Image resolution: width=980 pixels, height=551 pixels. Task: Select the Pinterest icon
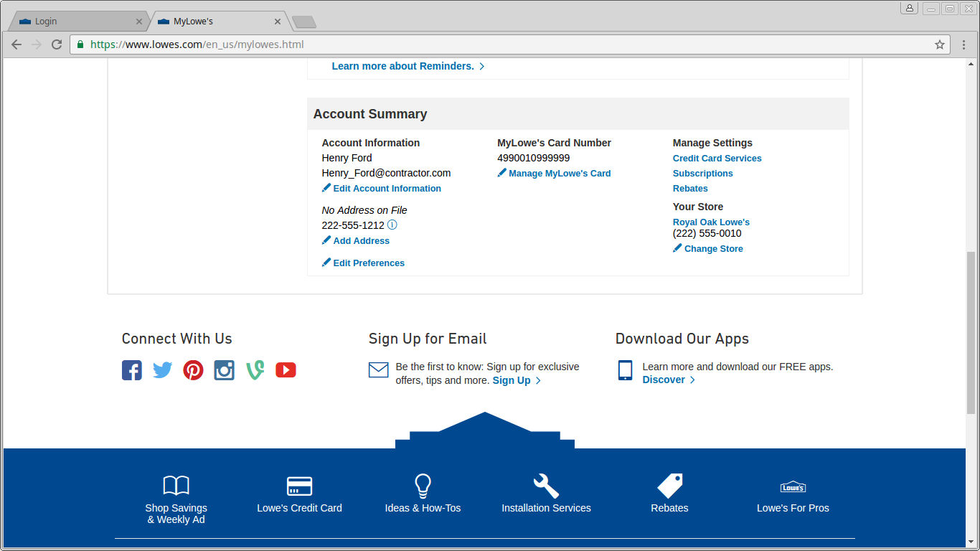coord(193,369)
